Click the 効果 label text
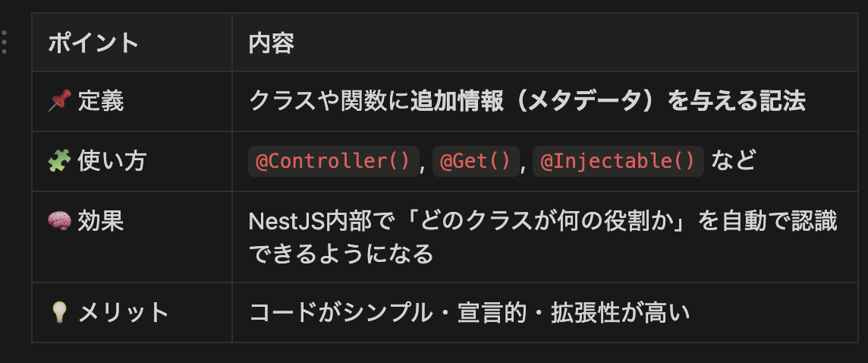The height and width of the screenshot is (363, 868). click(101, 221)
